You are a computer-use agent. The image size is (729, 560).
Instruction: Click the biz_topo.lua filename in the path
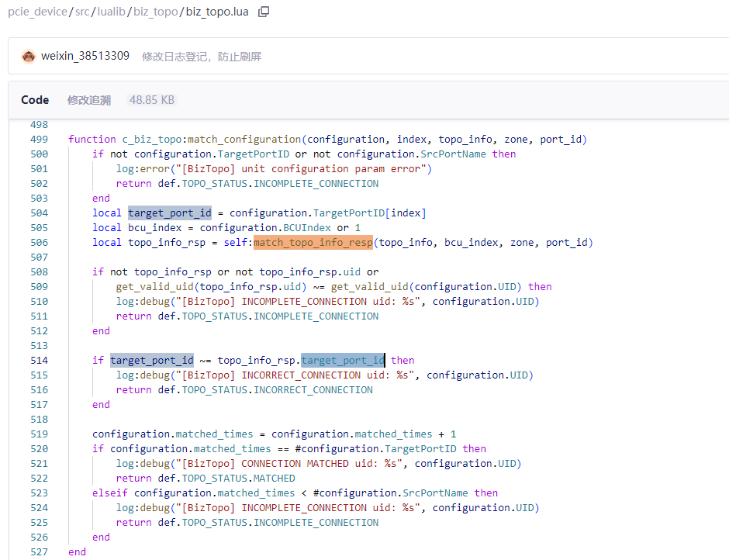pyautogui.click(x=219, y=12)
